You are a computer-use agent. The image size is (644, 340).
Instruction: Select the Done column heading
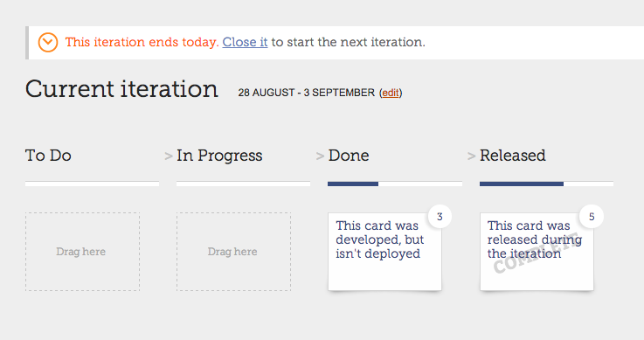349,156
